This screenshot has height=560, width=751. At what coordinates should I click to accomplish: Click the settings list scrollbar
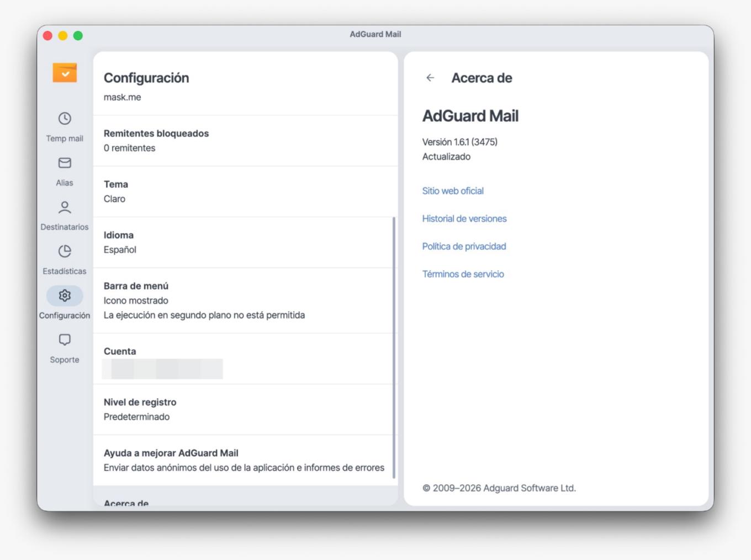pos(394,347)
